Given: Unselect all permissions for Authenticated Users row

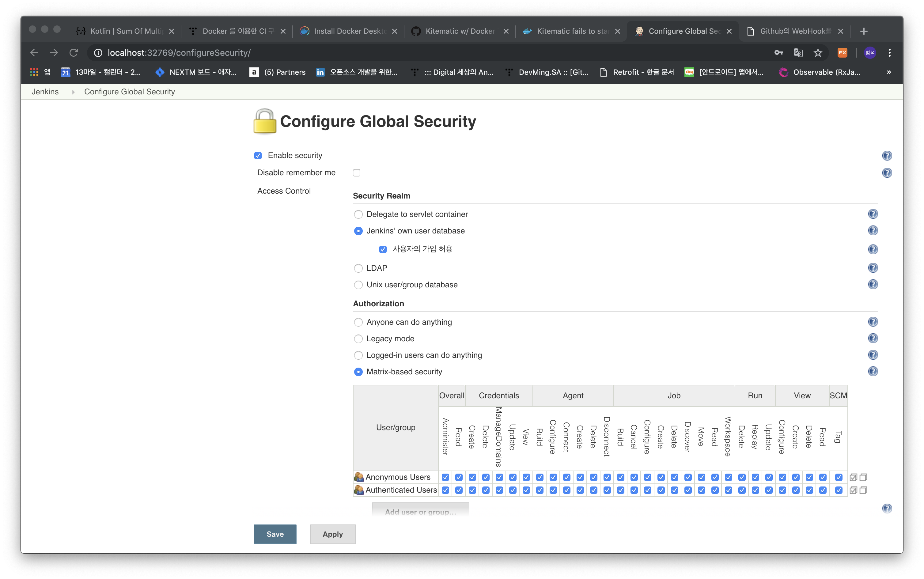Looking at the screenshot, I should 863,490.
